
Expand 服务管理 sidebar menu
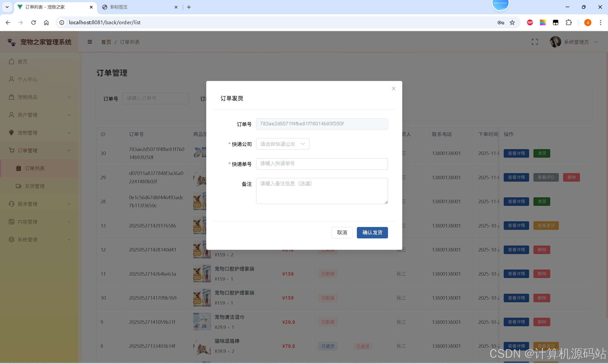tap(39, 204)
